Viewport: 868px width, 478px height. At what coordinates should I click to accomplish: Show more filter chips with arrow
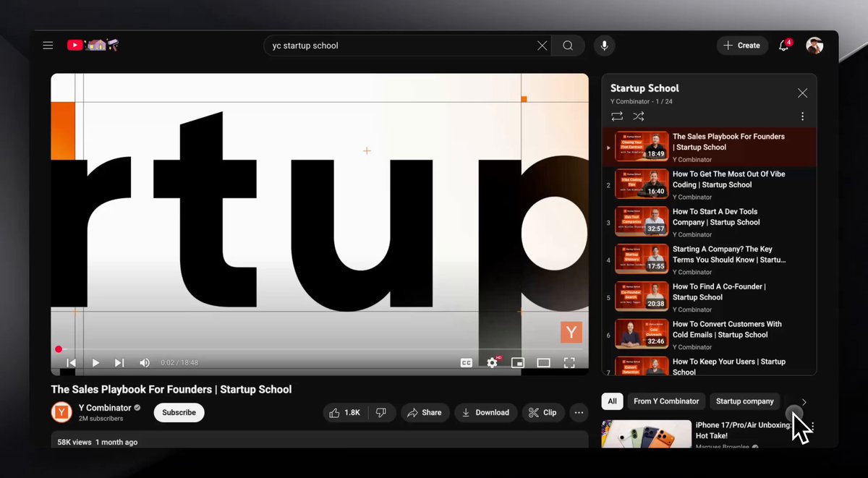coord(804,402)
